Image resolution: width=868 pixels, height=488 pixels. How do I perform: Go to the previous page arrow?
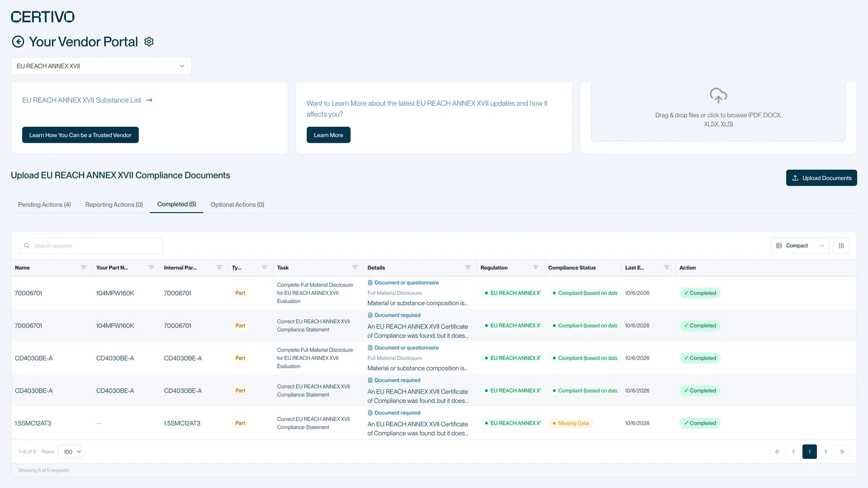[793, 452]
